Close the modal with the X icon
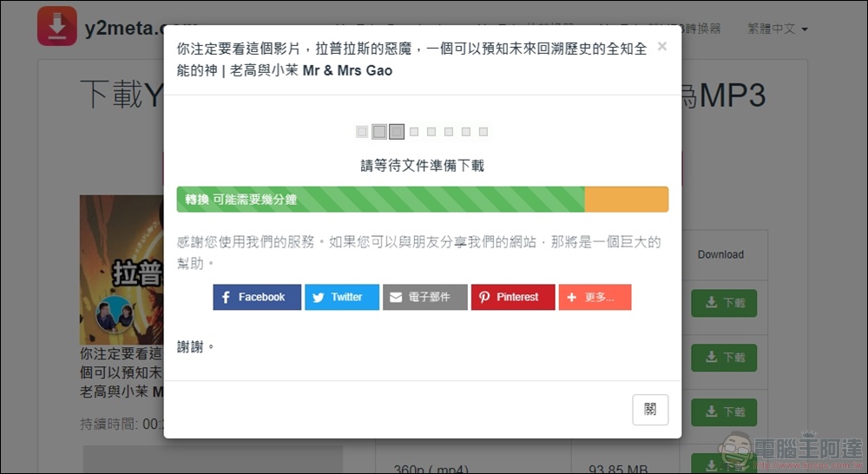 pyautogui.click(x=662, y=47)
